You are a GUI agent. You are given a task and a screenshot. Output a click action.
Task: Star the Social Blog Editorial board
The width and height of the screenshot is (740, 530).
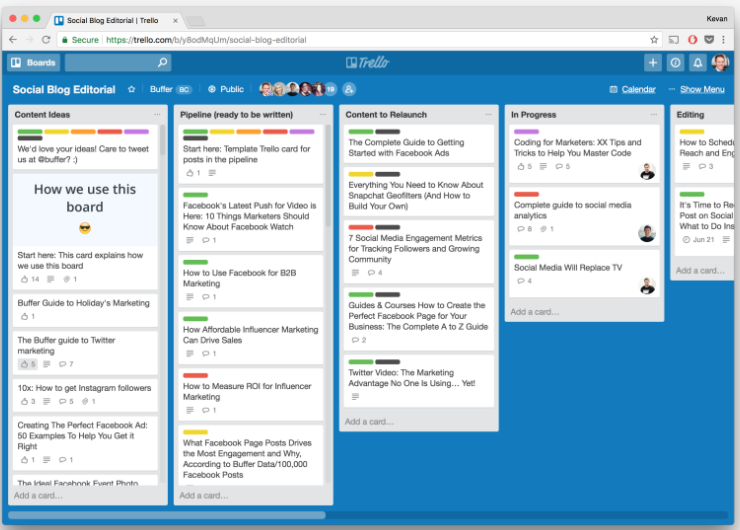132,89
